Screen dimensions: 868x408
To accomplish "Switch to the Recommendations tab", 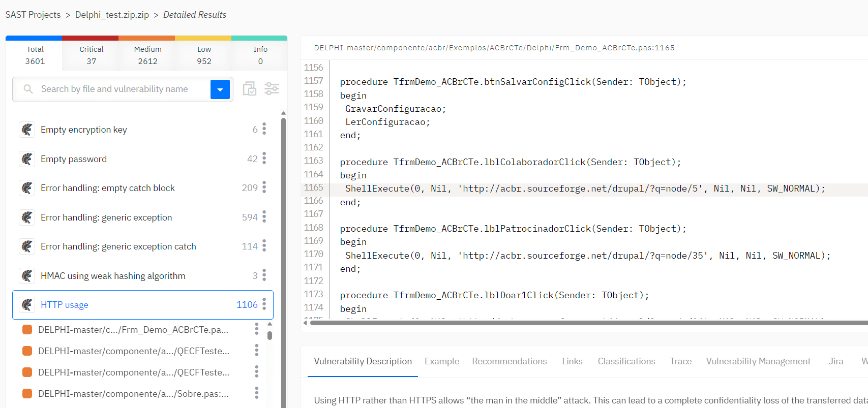I will click(509, 361).
